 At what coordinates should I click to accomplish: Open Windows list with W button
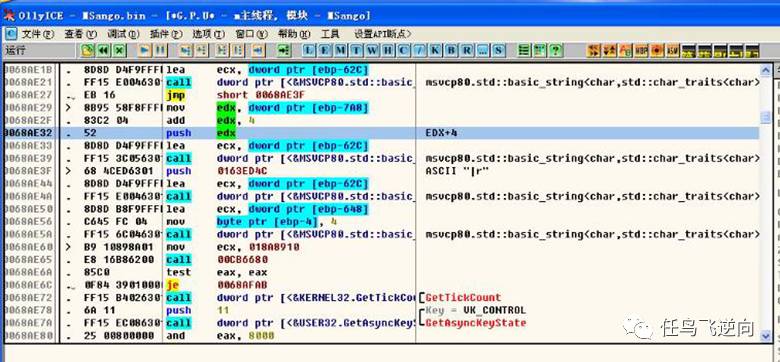pyautogui.click(x=372, y=50)
